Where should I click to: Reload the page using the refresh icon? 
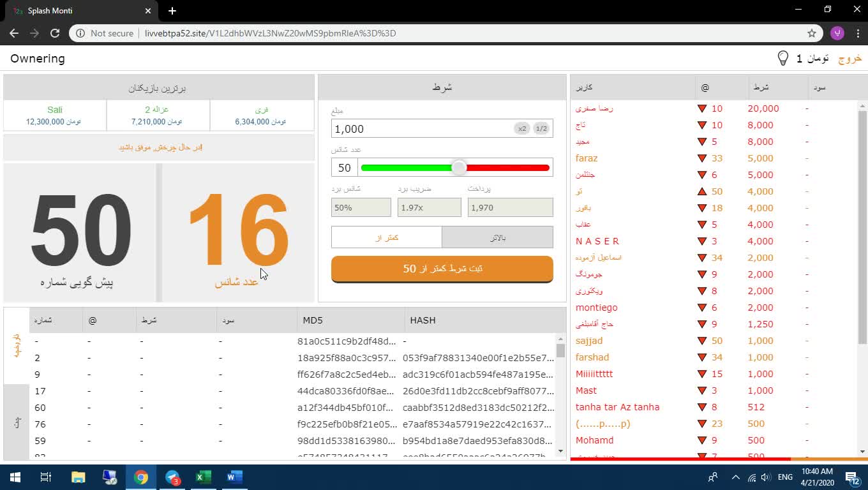55,33
